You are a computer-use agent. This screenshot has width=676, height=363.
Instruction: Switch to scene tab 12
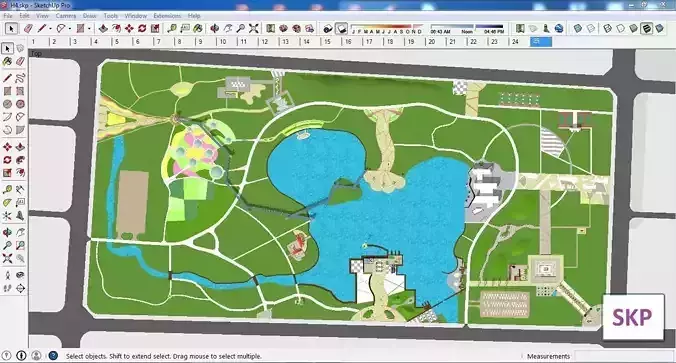(265, 42)
